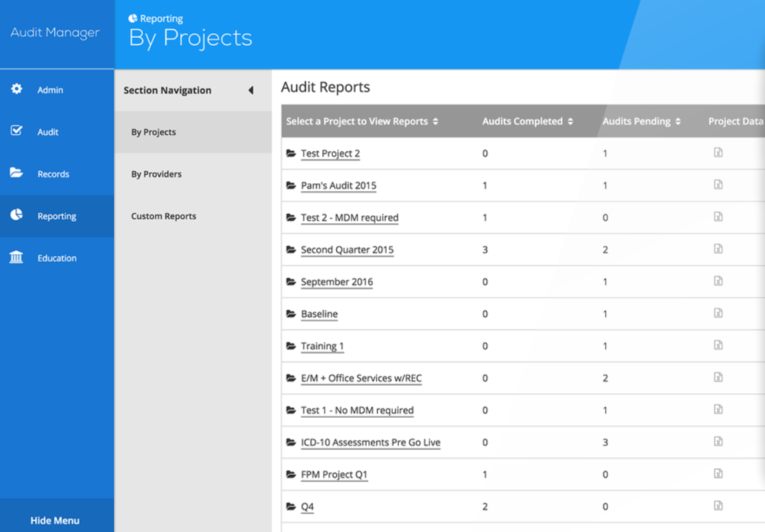The width and height of the screenshot is (765, 532).
Task: Open the Custom Reports section
Action: point(163,216)
